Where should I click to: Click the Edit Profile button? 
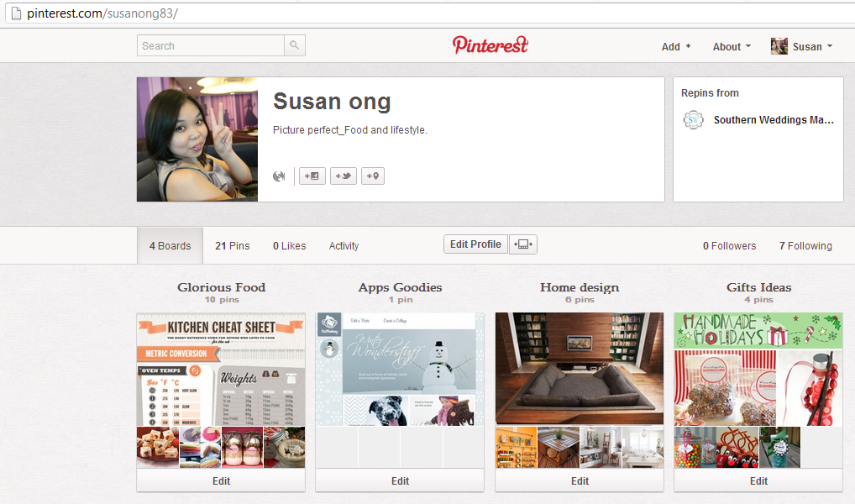(x=475, y=244)
